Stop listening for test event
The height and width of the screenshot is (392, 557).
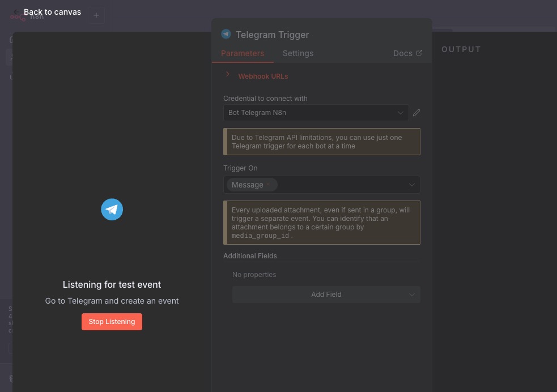pos(112,322)
